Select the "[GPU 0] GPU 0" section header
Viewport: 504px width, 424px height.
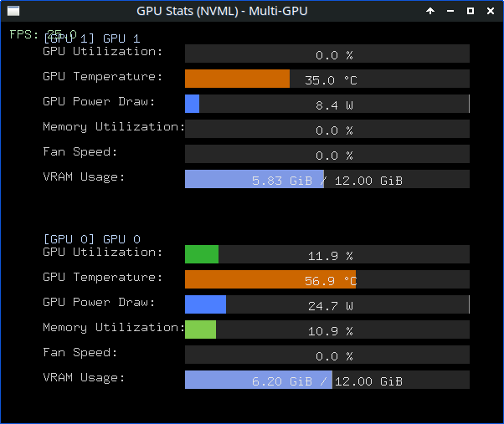pos(92,239)
